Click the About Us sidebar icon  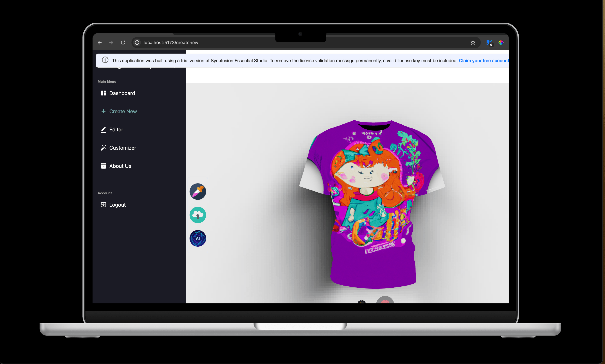point(103,166)
